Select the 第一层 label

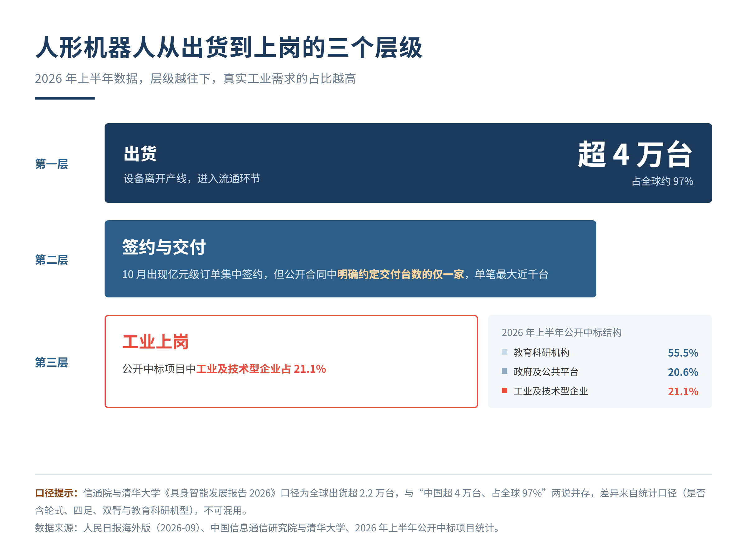point(51,164)
